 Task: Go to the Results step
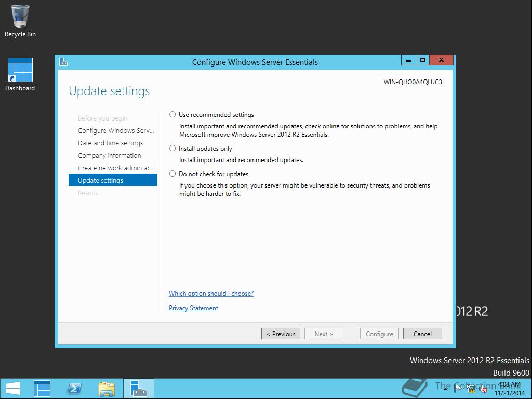pos(88,193)
